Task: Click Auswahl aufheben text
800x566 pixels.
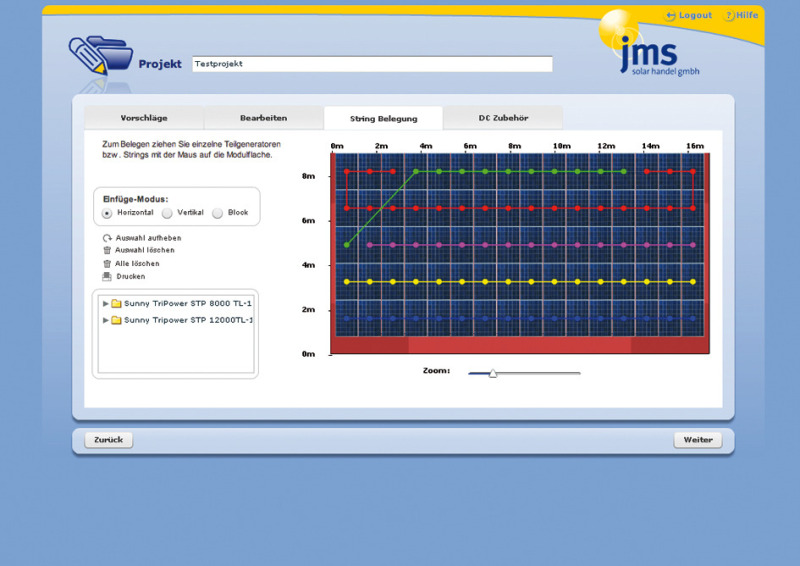Action: (x=148, y=238)
